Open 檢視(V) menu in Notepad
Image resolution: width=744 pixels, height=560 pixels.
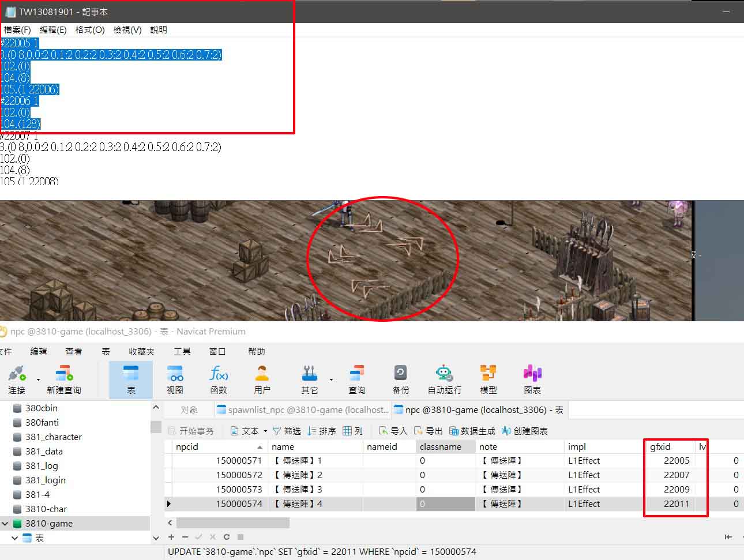pos(127,29)
